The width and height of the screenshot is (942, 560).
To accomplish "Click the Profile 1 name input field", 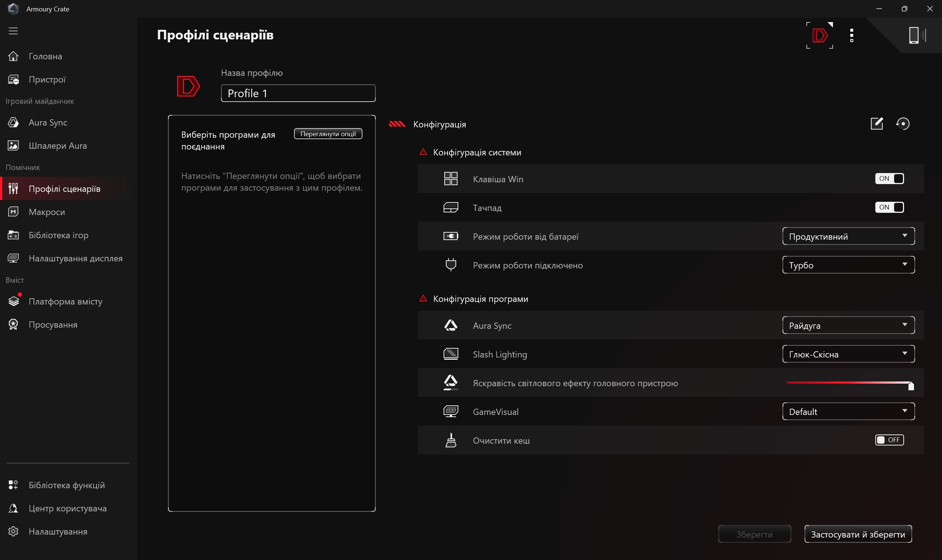I will pos(298,93).
